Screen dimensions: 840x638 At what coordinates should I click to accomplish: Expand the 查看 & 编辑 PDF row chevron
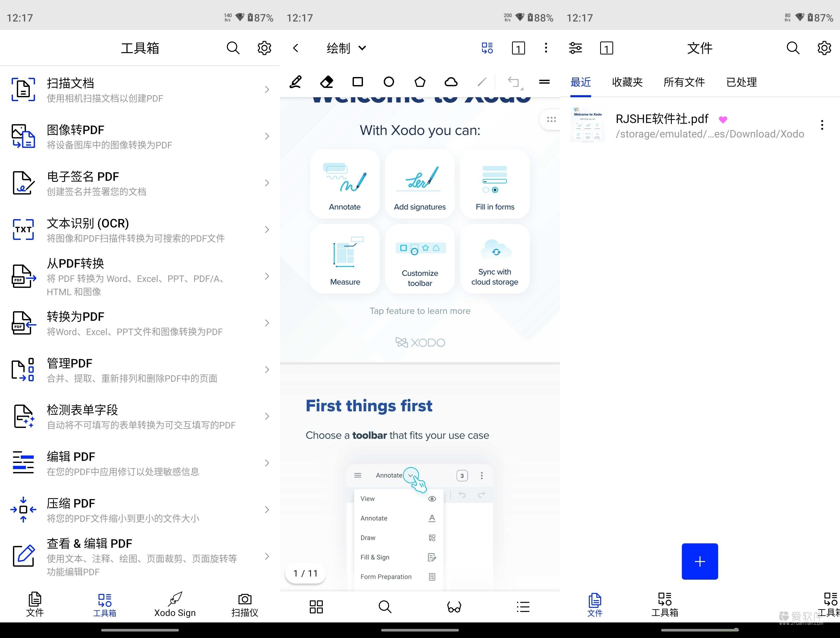[x=267, y=556]
